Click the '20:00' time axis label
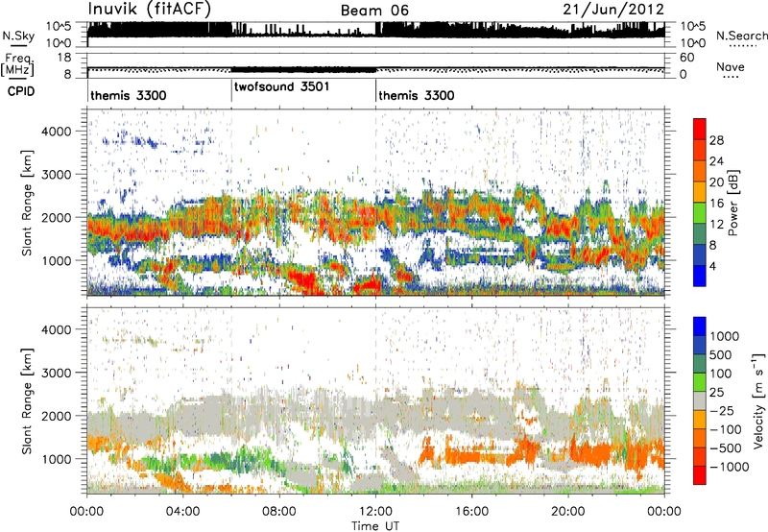The width and height of the screenshot is (768, 532). (x=568, y=512)
